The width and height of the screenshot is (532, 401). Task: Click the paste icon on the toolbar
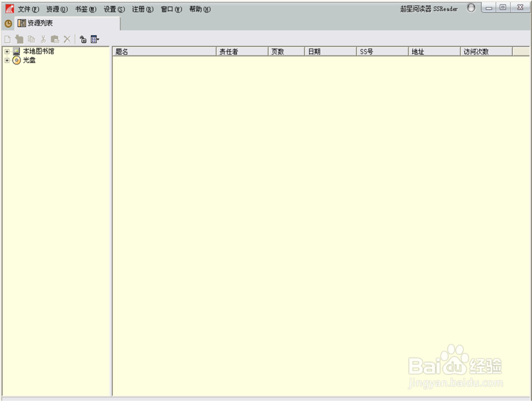54,38
